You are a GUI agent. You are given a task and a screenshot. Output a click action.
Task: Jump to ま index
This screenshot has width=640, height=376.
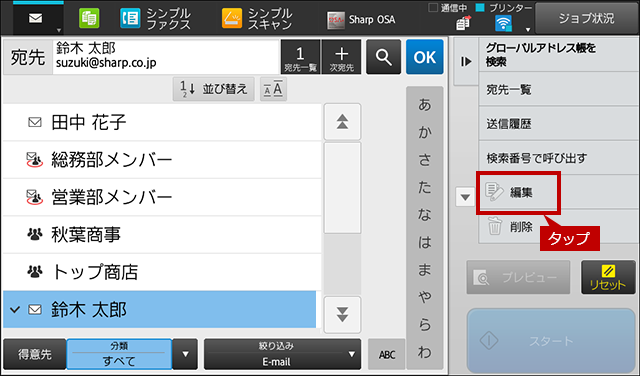pyautogui.click(x=424, y=269)
